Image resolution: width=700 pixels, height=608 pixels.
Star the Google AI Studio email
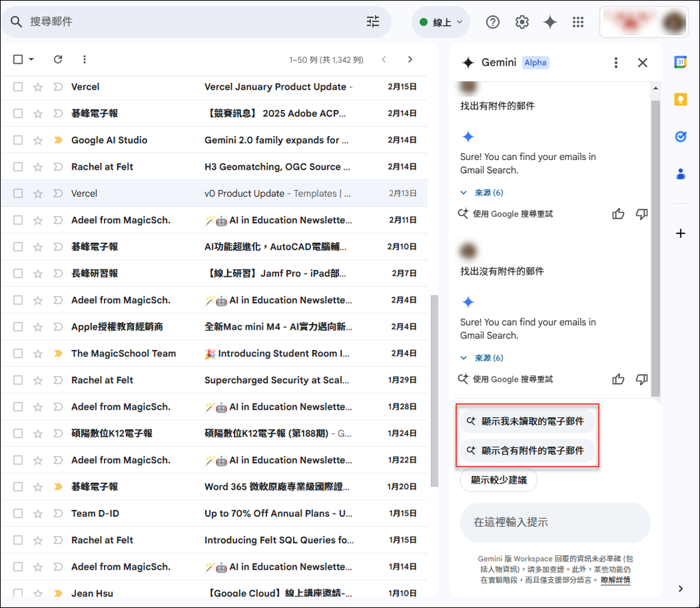(x=38, y=140)
